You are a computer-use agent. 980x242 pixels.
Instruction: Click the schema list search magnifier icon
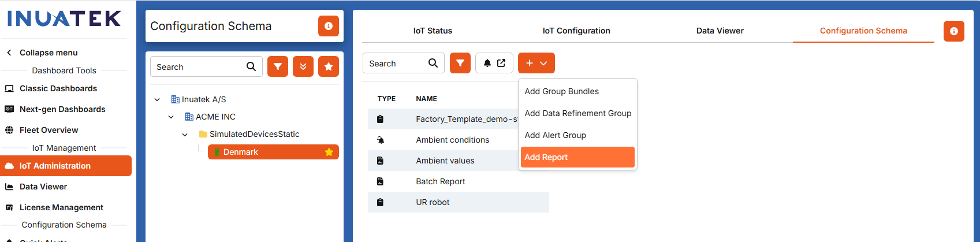click(433, 63)
